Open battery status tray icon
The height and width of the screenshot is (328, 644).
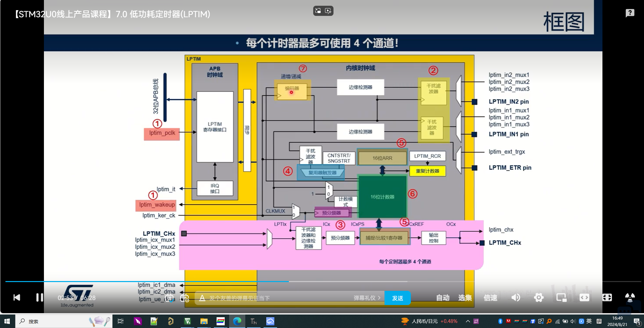tap(565, 321)
